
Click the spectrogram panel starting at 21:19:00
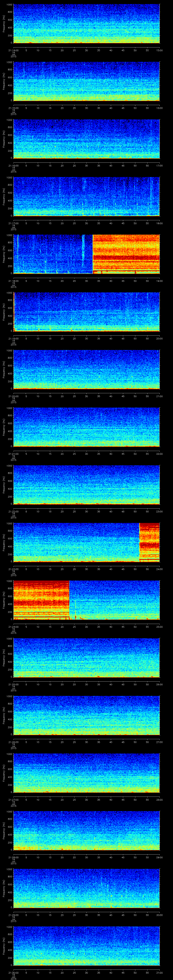[x=87, y=312]
